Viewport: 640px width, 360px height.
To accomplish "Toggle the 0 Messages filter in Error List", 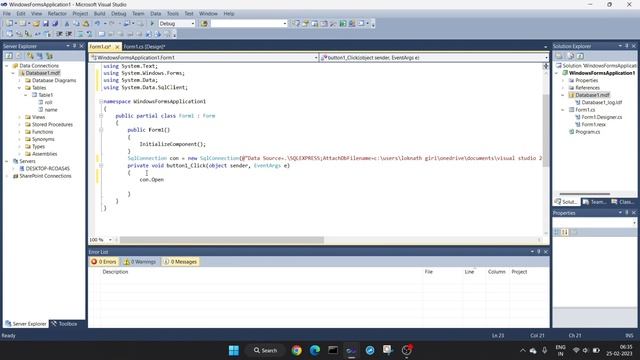I will (x=180, y=262).
